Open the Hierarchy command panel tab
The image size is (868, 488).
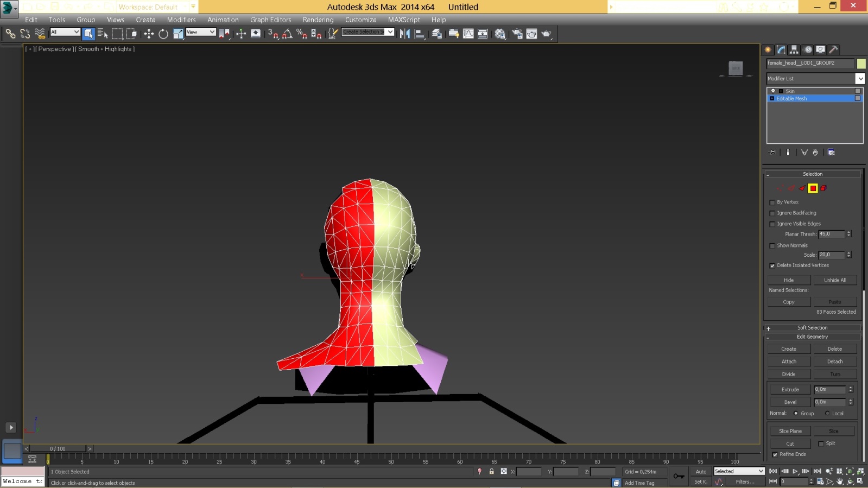point(794,49)
